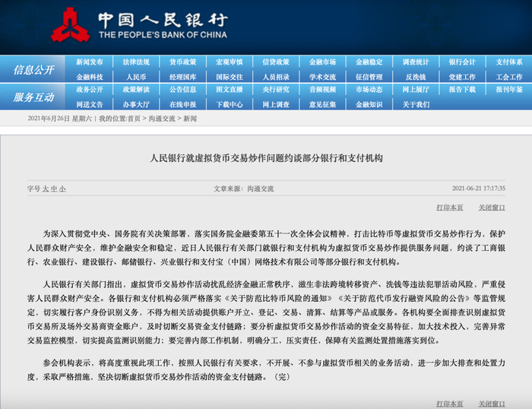This screenshot has width=532, height=409.
Task: Click the People's Bank of China logo emblem
Action: [x=71, y=25]
